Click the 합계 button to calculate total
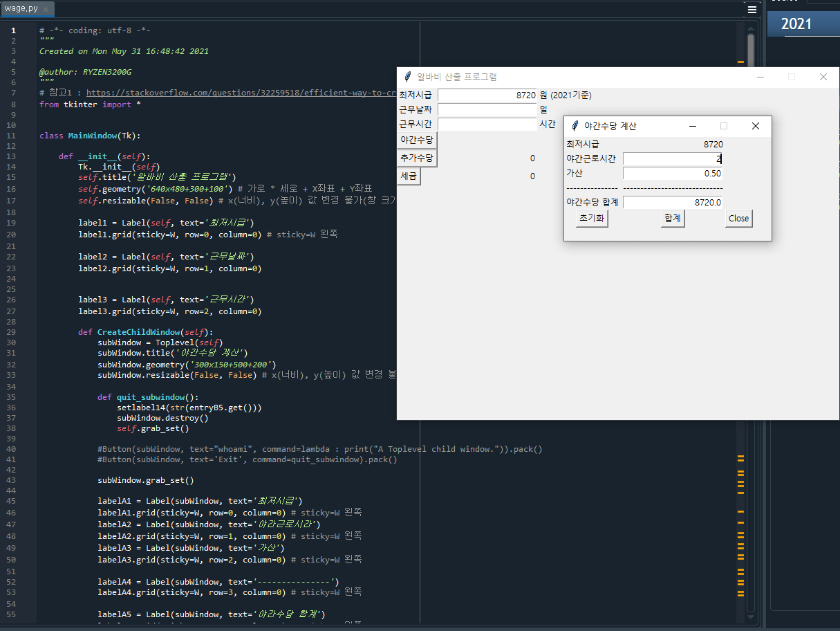Viewport: 840px width, 631px height. [672, 218]
